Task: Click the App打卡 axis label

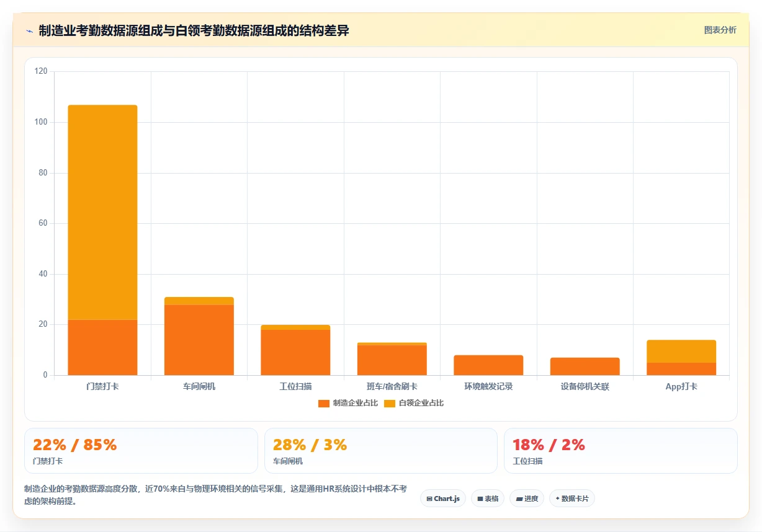Action: 681,386
